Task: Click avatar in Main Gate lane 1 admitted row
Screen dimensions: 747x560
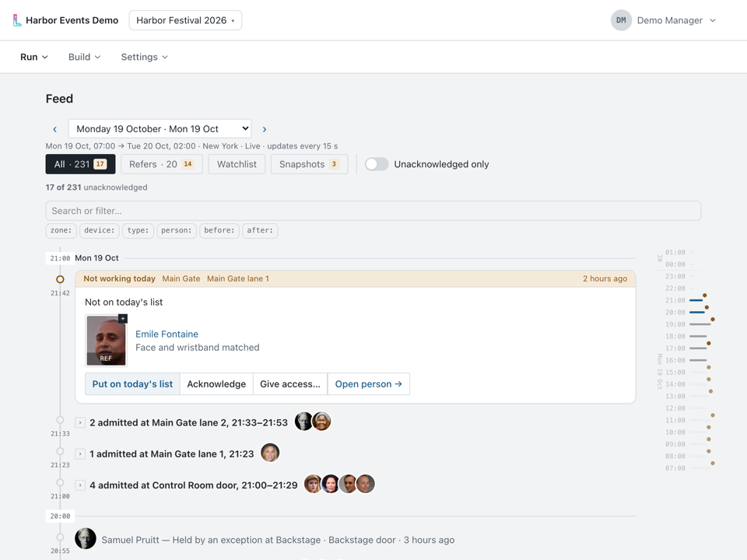Action: [270, 453]
